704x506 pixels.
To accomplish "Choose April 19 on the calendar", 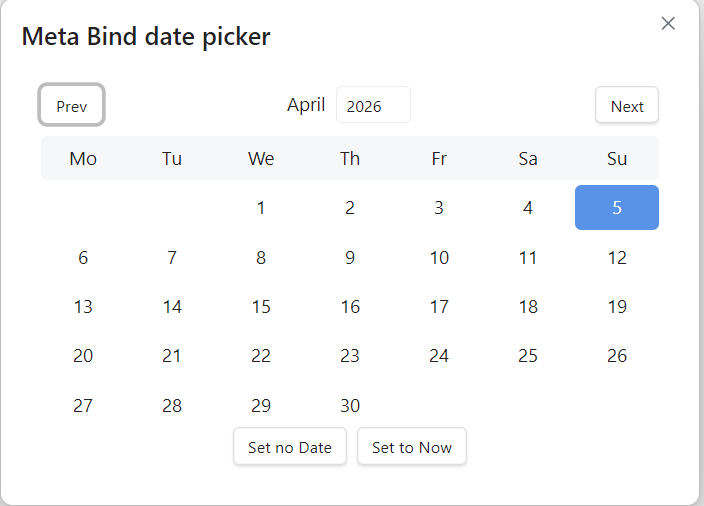I will pyautogui.click(x=617, y=307).
